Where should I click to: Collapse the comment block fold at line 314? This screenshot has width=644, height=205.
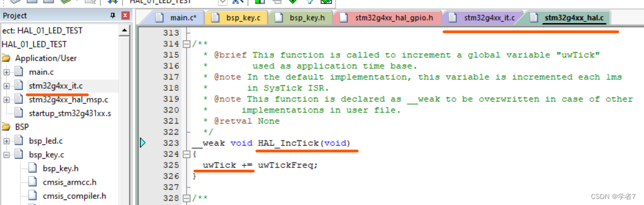(187, 44)
